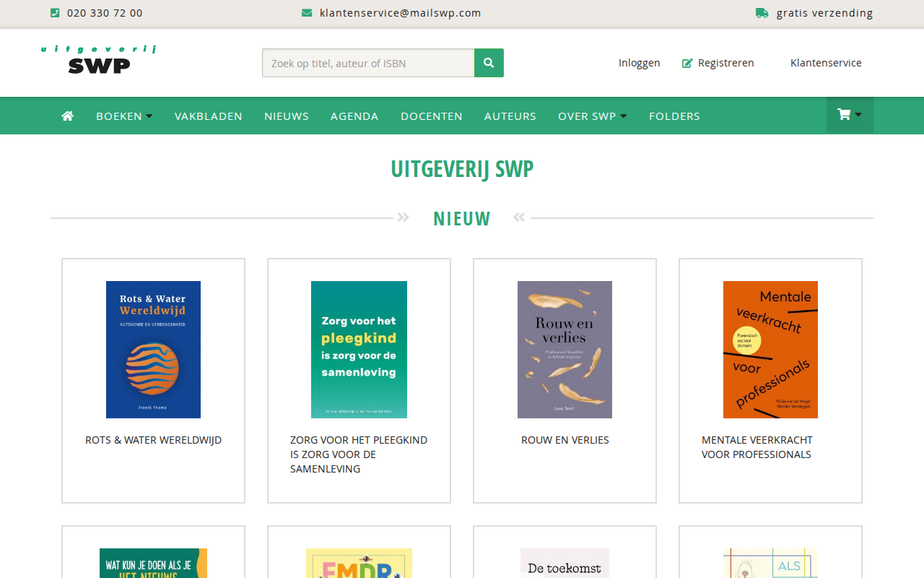Open the Wat kun je doen als je cover
924x578 pixels.
click(153, 563)
